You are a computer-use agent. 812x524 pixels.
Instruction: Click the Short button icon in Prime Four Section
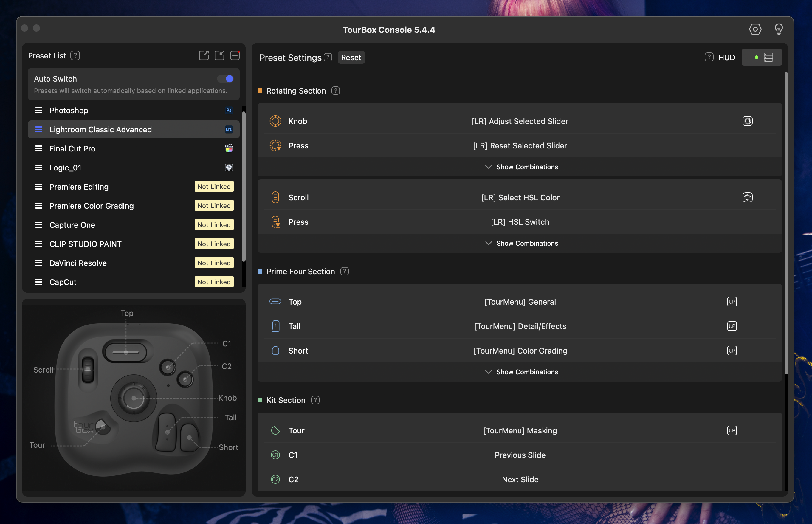click(274, 350)
